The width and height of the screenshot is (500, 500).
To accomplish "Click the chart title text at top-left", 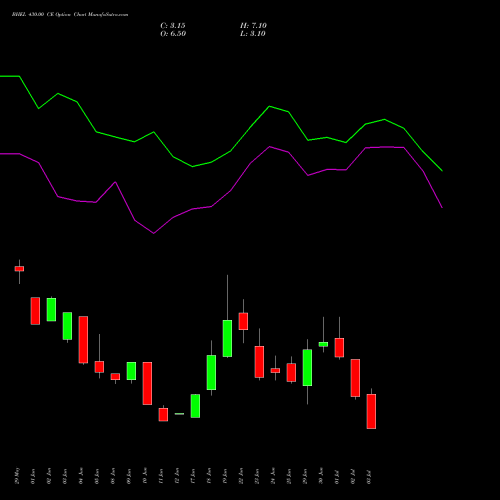I will pos(70,15).
